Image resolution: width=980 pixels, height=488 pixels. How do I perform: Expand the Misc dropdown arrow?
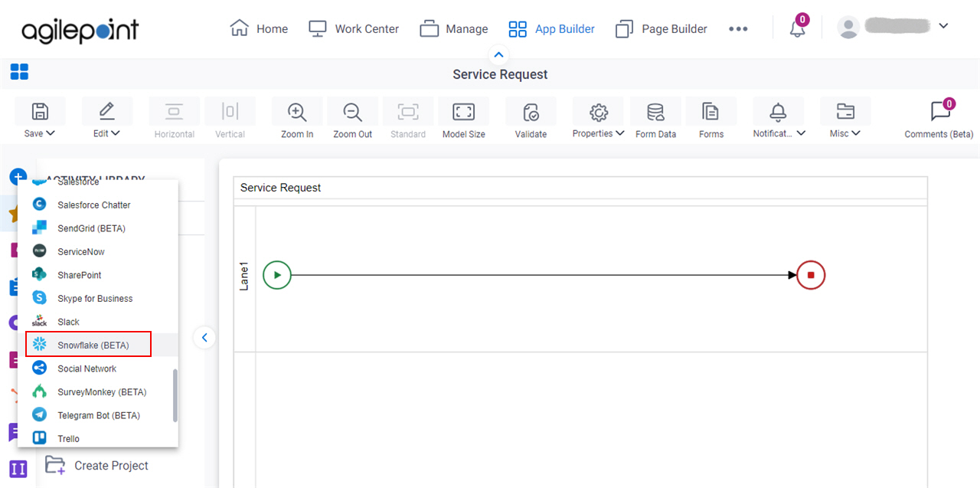(x=856, y=133)
